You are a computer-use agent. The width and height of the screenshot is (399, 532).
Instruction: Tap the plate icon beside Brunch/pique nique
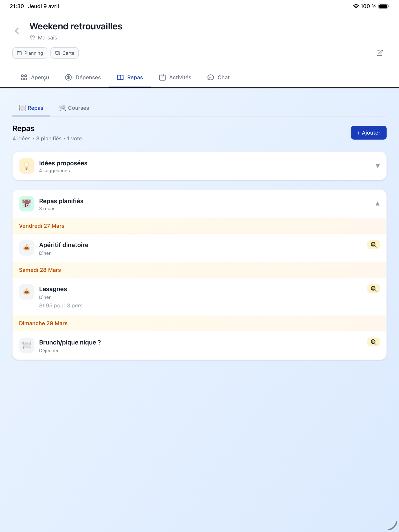coord(27,345)
